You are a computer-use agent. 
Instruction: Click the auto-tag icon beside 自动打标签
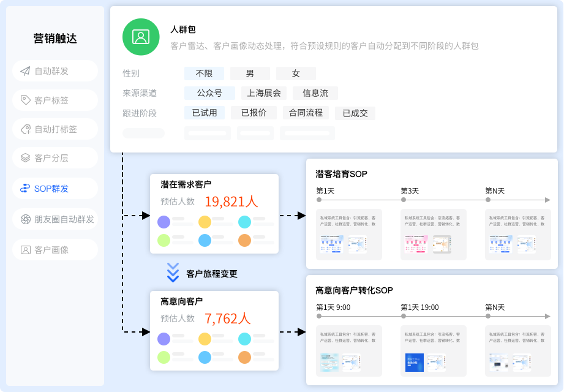[x=26, y=129]
